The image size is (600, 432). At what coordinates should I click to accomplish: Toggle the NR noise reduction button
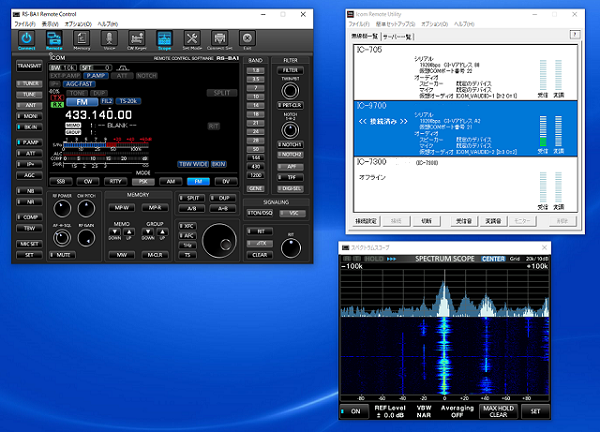click(29, 202)
